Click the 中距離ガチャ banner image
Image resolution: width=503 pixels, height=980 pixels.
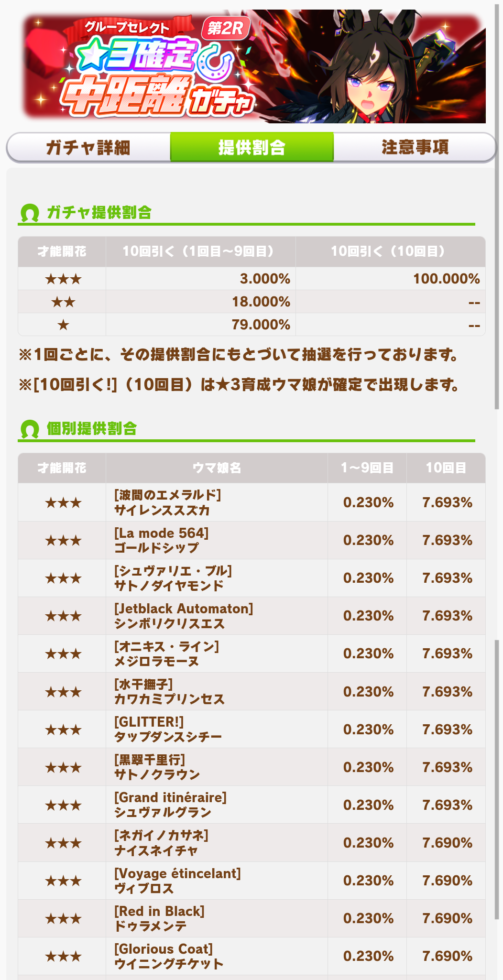click(254, 66)
